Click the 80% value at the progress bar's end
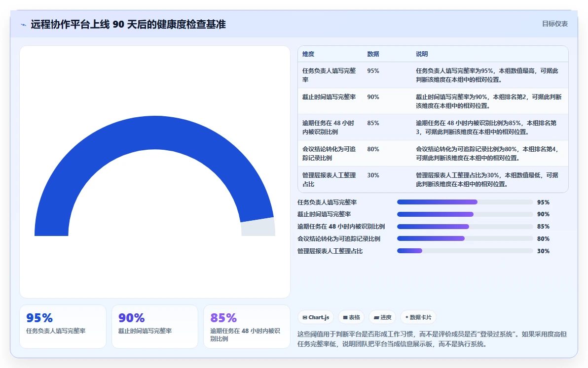Image resolution: width=588 pixels, height=368 pixels. tap(543, 239)
